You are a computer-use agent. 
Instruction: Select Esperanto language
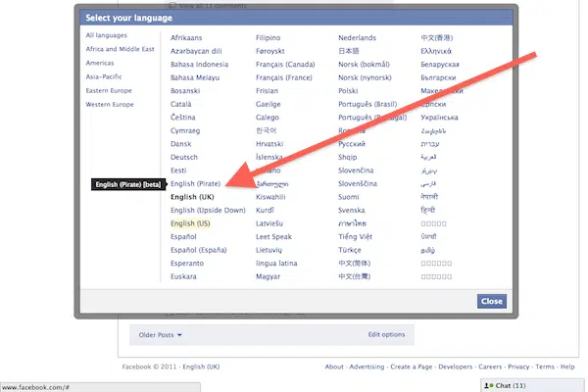coord(187,264)
